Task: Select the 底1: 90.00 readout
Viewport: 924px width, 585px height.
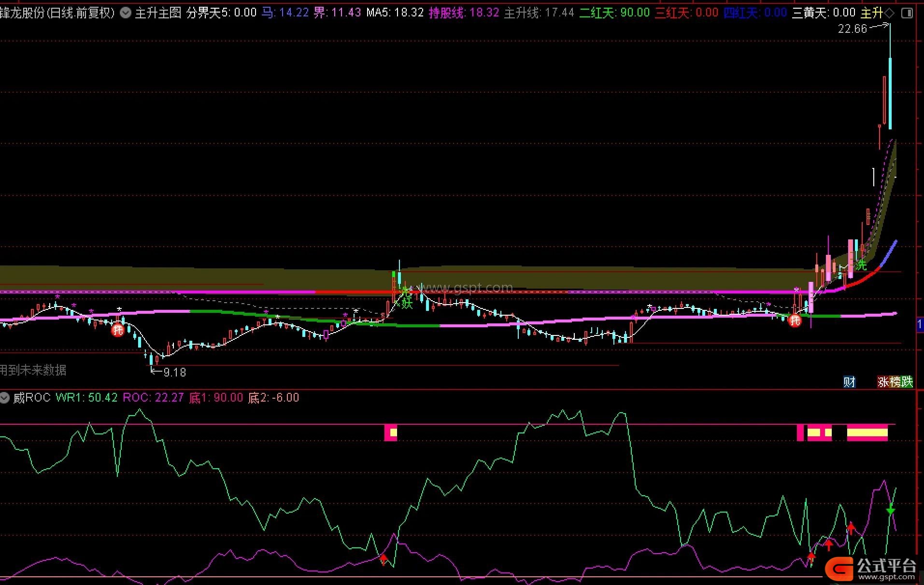Action: click(x=216, y=398)
